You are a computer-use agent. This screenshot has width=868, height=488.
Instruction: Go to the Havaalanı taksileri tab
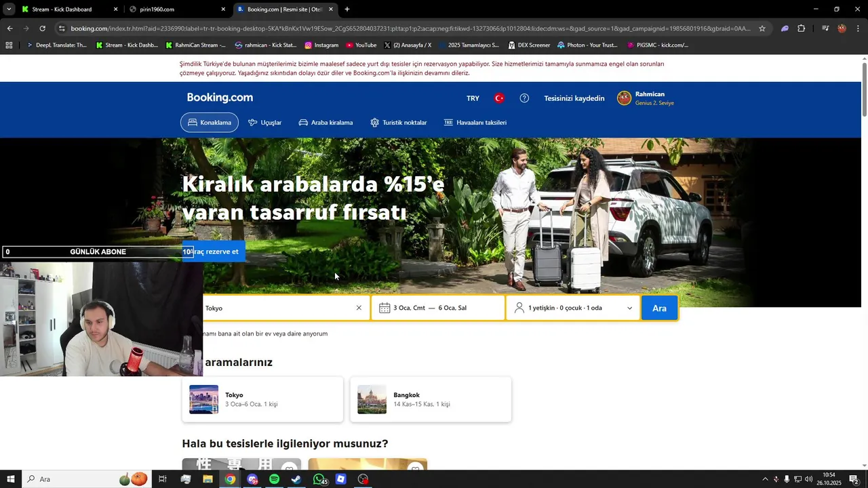tap(475, 123)
